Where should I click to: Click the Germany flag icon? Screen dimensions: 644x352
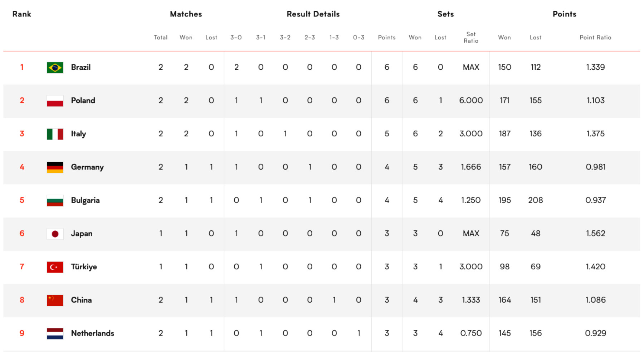(x=55, y=167)
